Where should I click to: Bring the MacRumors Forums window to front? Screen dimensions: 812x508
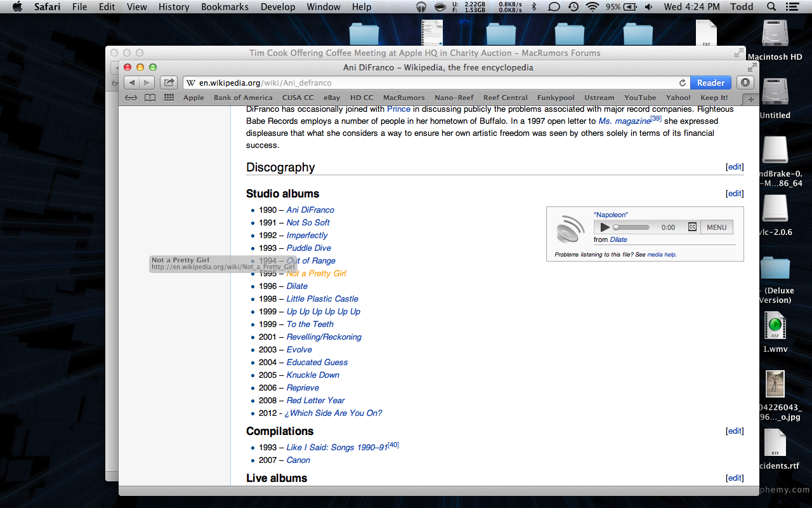(x=424, y=53)
